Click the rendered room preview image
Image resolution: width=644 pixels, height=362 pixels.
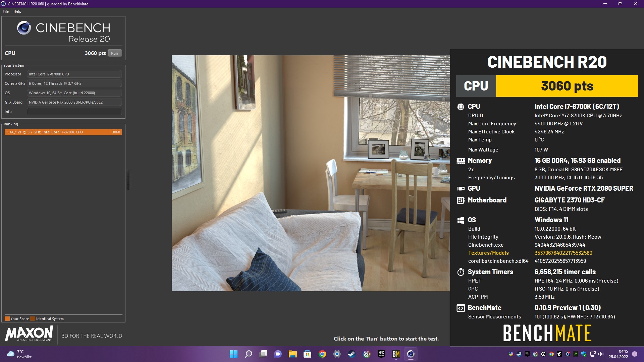pos(311,173)
